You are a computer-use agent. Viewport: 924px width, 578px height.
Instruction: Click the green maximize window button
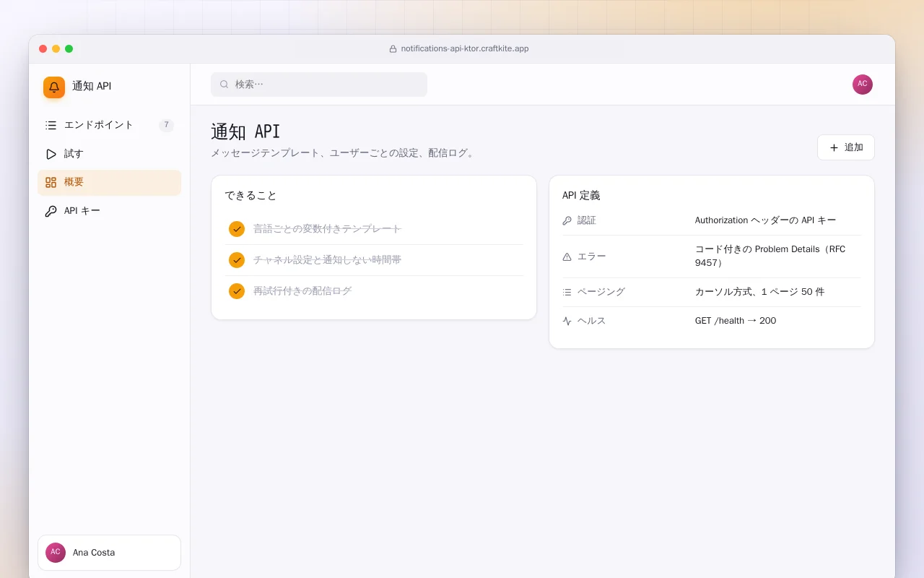pyautogui.click(x=69, y=48)
